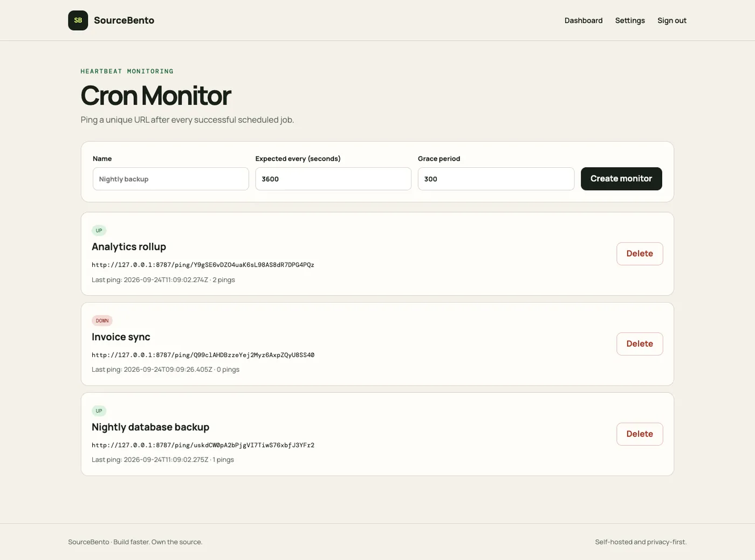This screenshot has height=560, width=755.
Task: Sign out of the account
Action: 672,21
